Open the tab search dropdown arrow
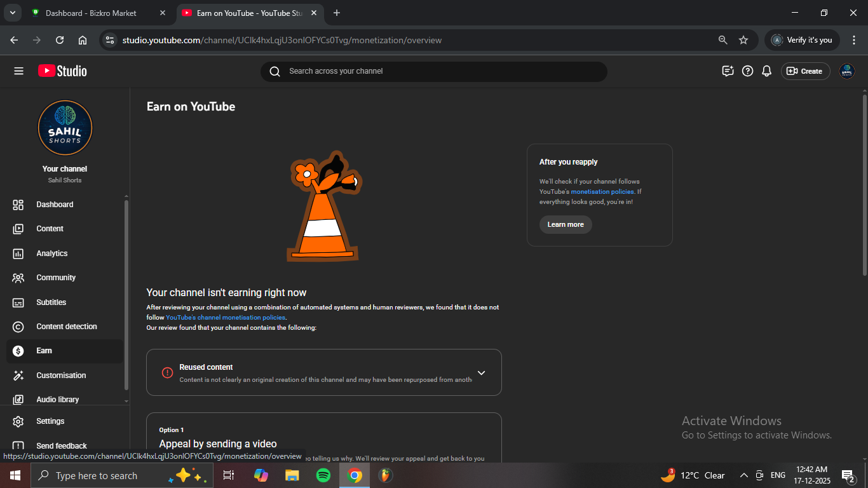 pyautogui.click(x=12, y=13)
